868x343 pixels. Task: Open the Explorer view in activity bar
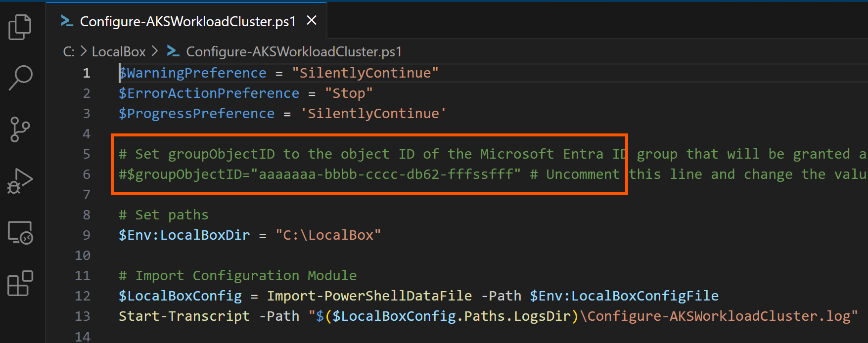pyautogui.click(x=20, y=27)
